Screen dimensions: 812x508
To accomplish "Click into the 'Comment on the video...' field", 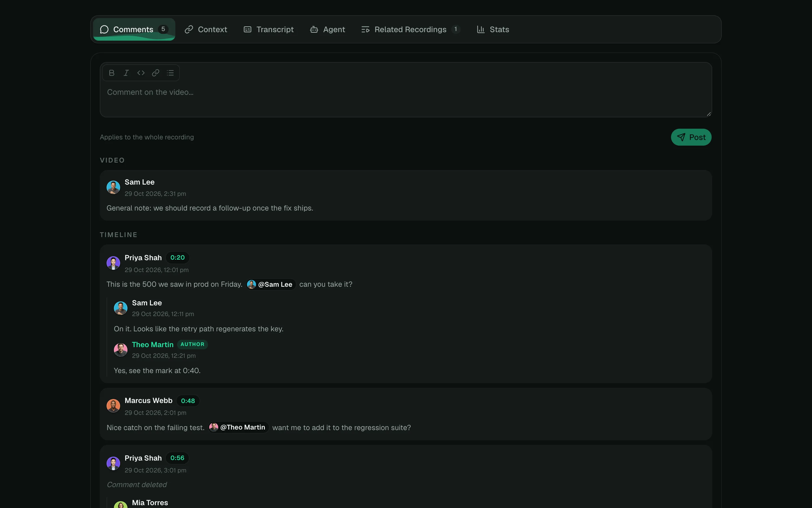I will pyautogui.click(x=406, y=90).
